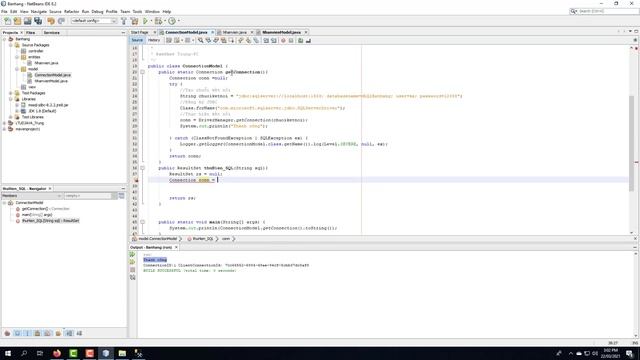Click the Clean and Build Project icon
640x360 pixels.
[x=134, y=21]
